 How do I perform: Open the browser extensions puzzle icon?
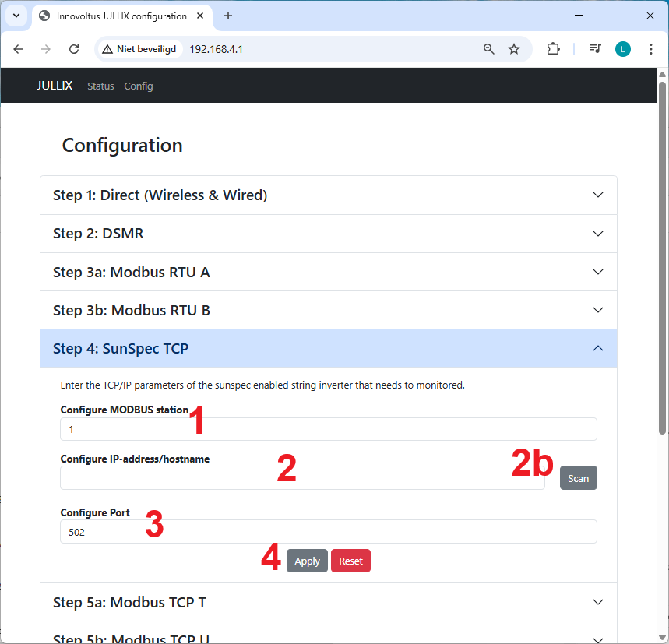tap(553, 49)
